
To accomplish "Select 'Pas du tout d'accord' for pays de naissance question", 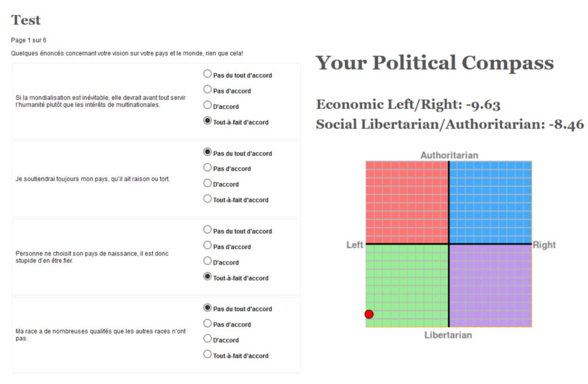I will (207, 230).
